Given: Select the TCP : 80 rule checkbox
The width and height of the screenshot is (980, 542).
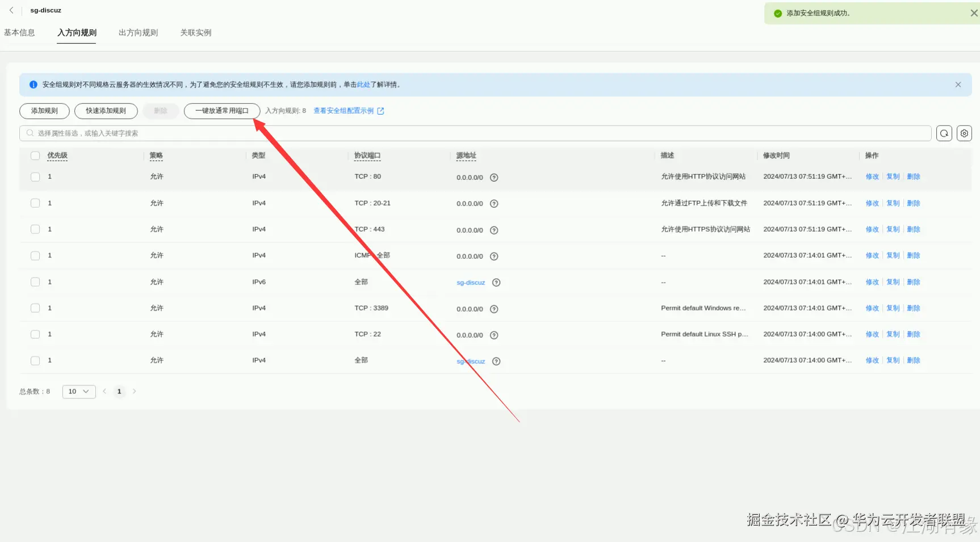Looking at the screenshot, I should tap(35, 177).
